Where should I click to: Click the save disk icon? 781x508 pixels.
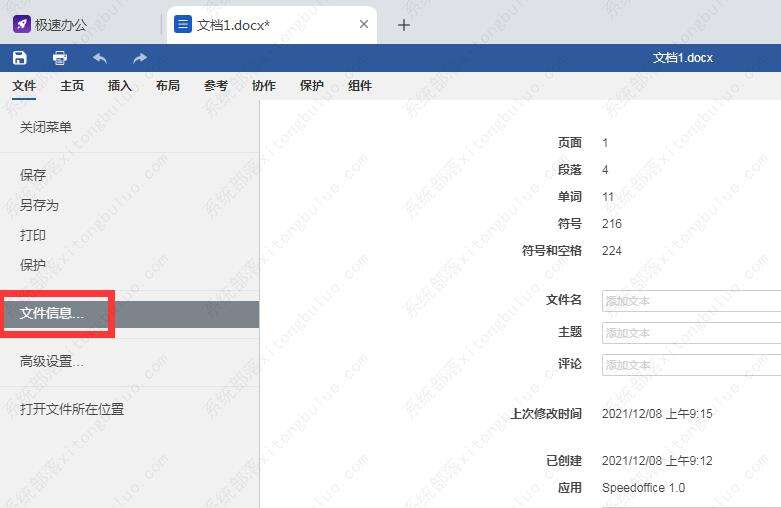(20, 58)
